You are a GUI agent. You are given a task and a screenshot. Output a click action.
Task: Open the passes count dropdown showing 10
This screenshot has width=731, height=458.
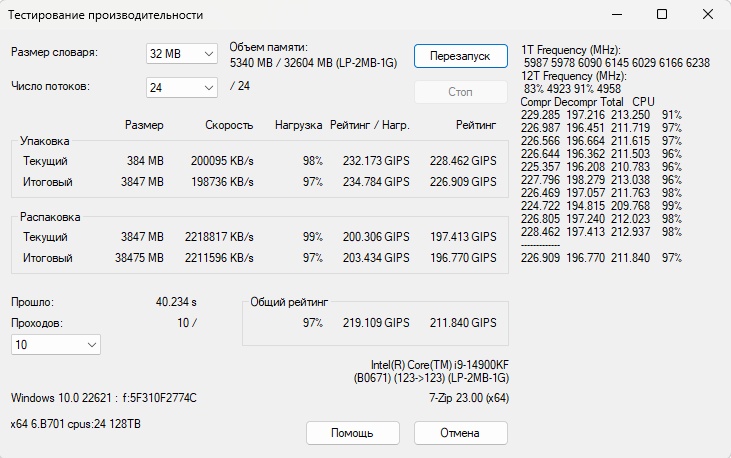point(55,344)
